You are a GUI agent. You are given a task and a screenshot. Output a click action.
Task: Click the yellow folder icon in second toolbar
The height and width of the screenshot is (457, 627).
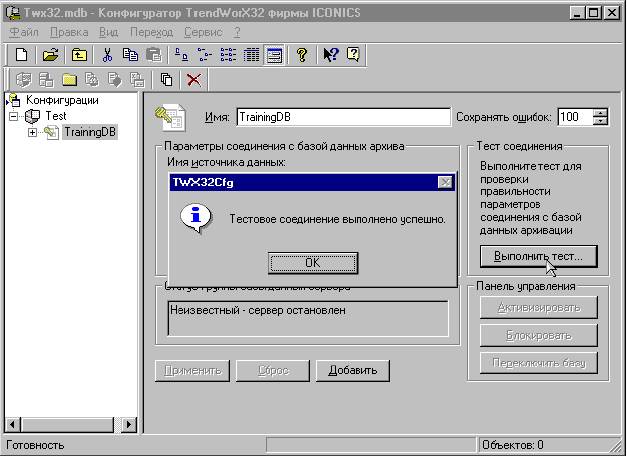[69, 80]
